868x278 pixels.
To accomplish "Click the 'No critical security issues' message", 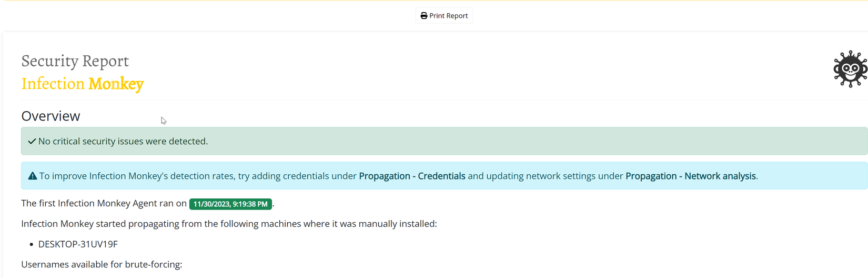I will (123, 141).
